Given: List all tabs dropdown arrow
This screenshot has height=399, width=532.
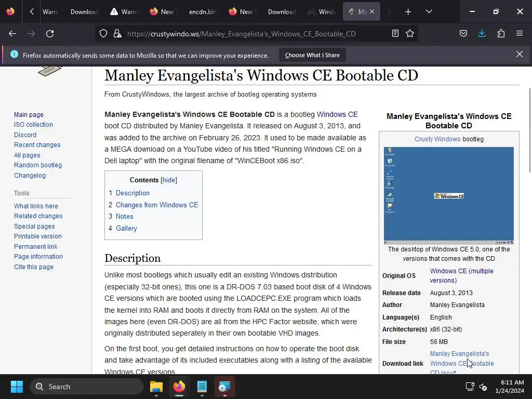Looking at the screenshot, I should 429,12.
